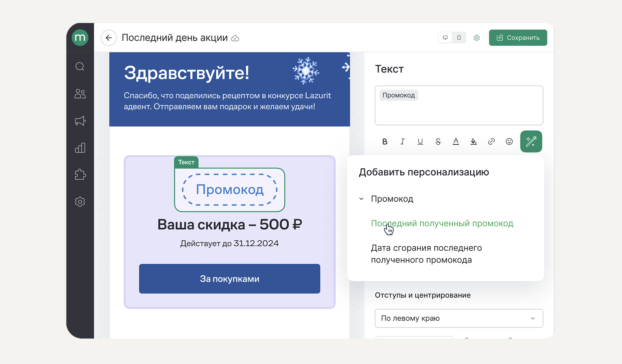Open integrations puzzle piece icon
622x364 pixels.
tap(80, 175)
